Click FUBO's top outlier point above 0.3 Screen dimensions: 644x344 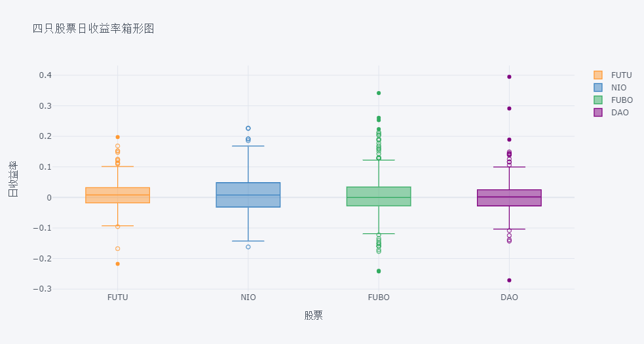coord(379,93)
